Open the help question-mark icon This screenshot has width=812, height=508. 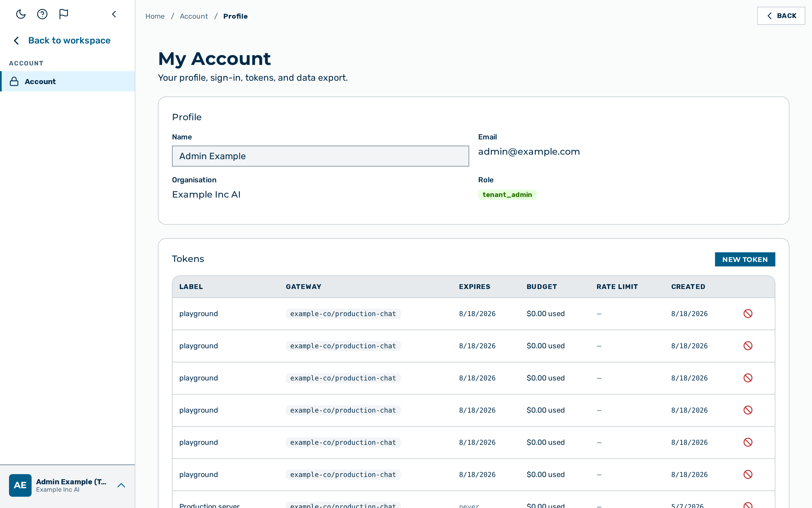tap(42, 14)
